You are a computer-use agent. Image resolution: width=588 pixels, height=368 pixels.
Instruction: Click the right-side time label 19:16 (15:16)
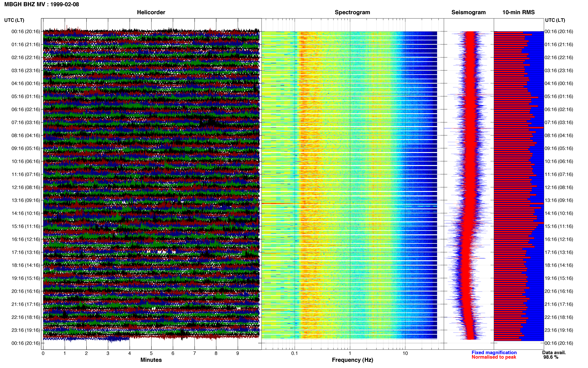[559, 278]
